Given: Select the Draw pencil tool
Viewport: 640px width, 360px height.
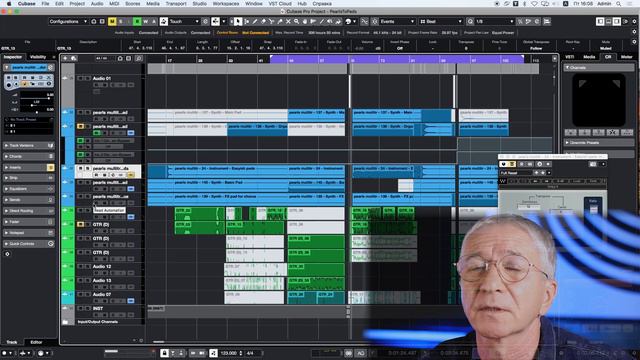Looking at the screenshot, I should point(255,21).
